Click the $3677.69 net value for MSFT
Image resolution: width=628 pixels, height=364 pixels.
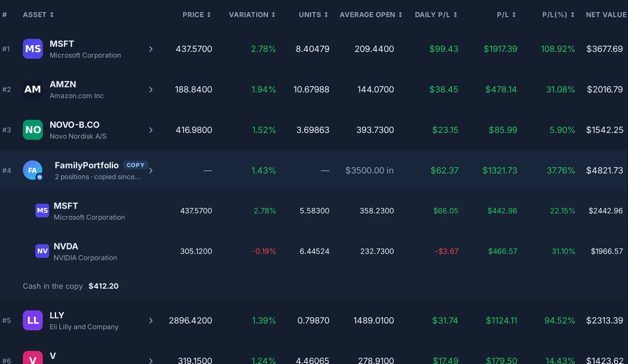point(605,49)
